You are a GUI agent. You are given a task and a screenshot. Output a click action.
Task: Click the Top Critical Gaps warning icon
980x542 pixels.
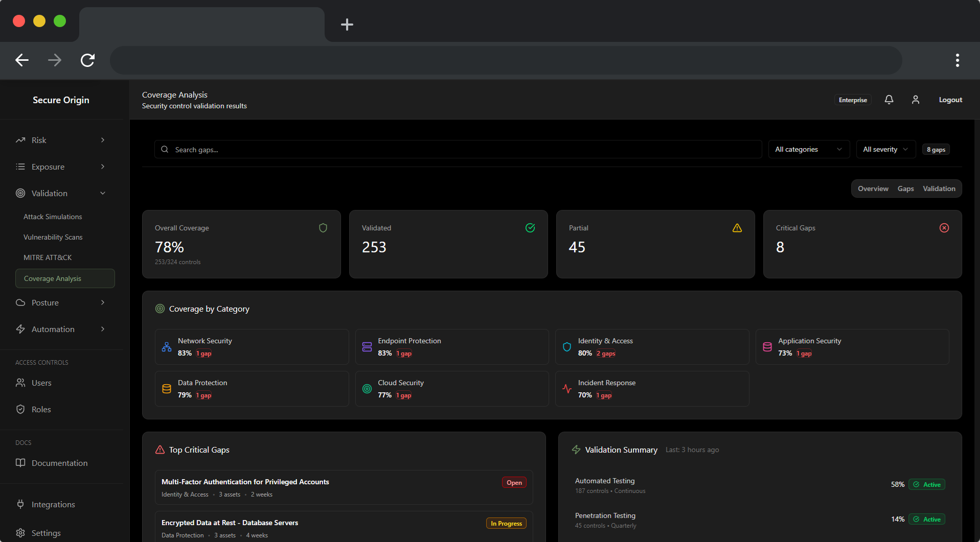point(160,450)
